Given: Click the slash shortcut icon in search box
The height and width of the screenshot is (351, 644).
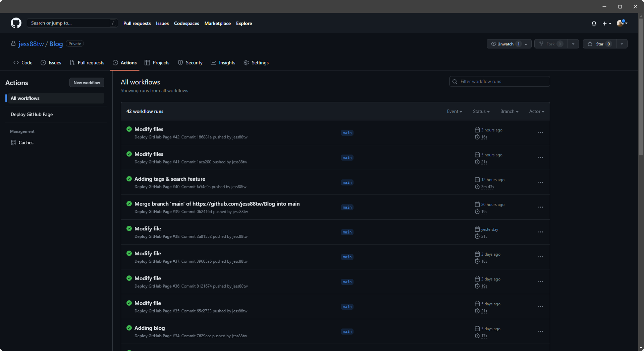Looking at the screenshot, I should click(x=113, y=23).
